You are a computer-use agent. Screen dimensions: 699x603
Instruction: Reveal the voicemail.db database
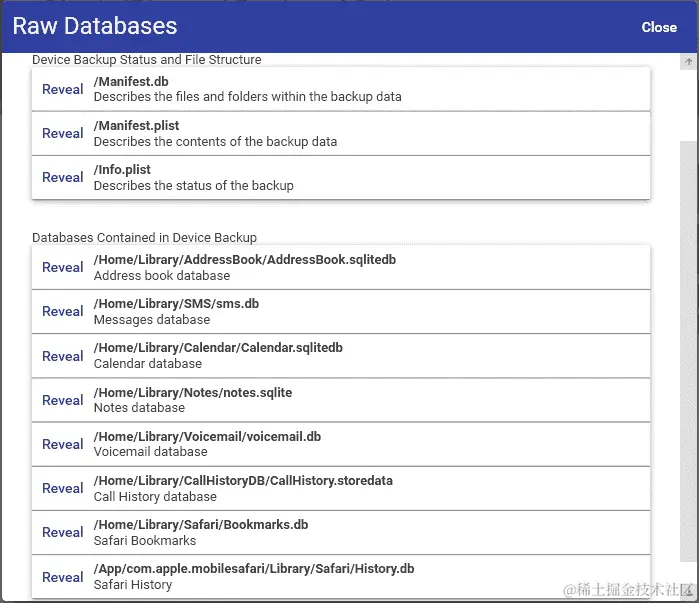[x=62, y=444]
